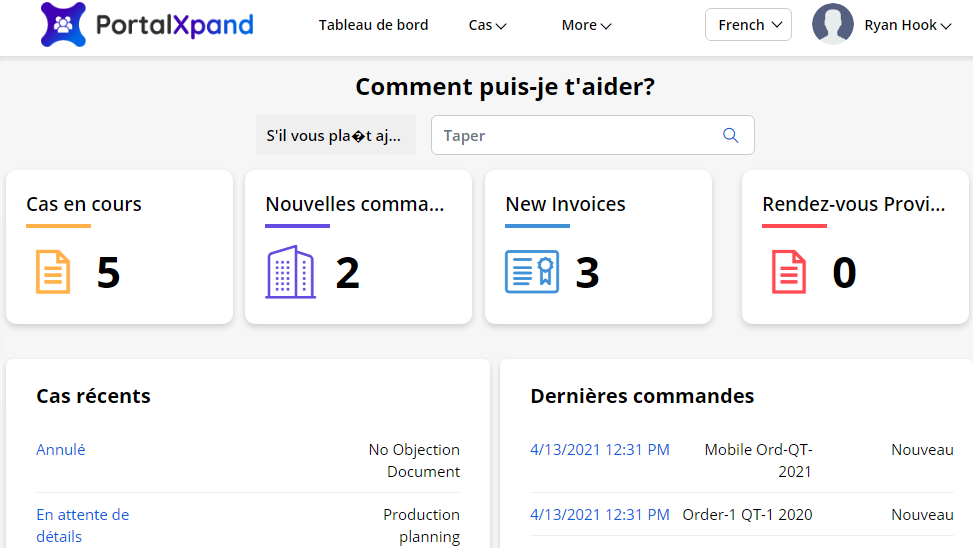Go to Tableau de bord
This screenshot has height=548, width=973.
(x=373, y=25)
